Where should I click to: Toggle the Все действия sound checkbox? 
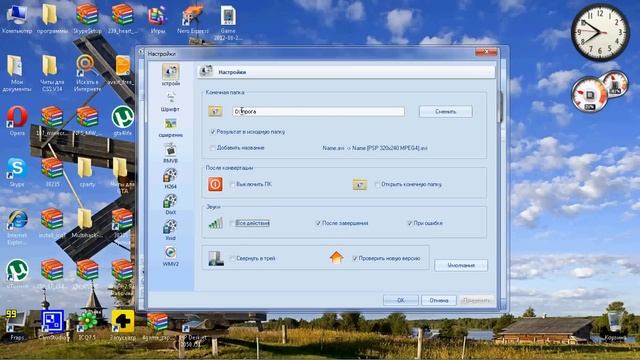[232, 223]
